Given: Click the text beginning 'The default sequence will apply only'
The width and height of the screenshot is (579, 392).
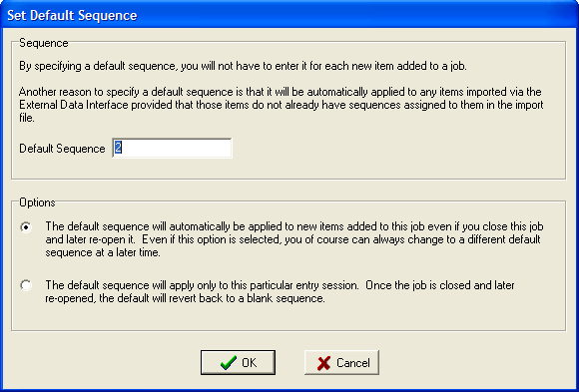Looking at the screenshot, I should [280, 291].
